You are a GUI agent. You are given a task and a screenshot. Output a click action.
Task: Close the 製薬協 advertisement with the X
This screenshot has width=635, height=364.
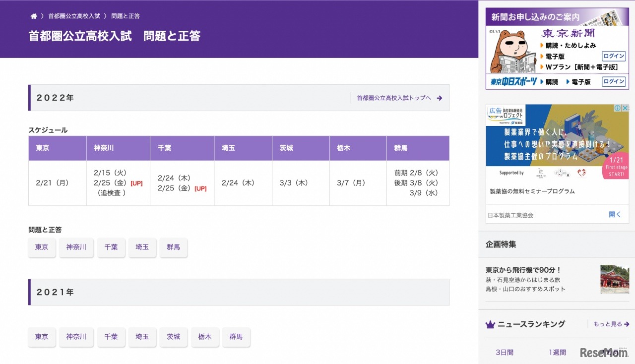625,107
